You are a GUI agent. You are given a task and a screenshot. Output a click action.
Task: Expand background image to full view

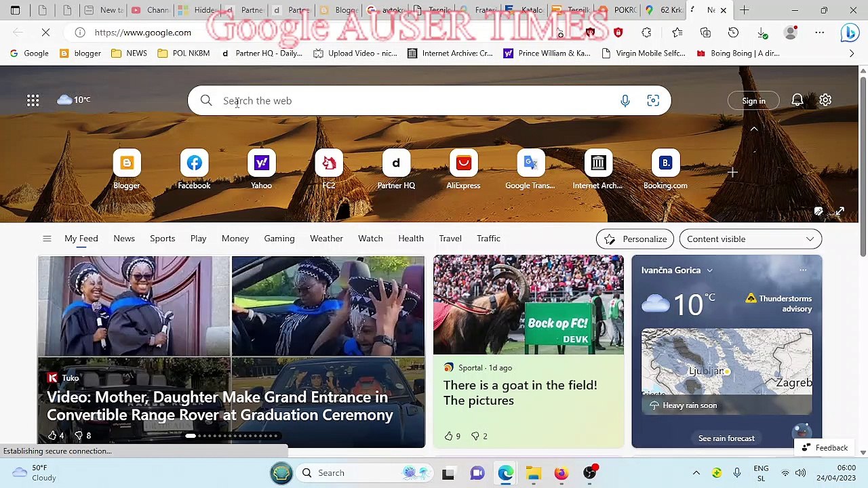coord(840,211)
